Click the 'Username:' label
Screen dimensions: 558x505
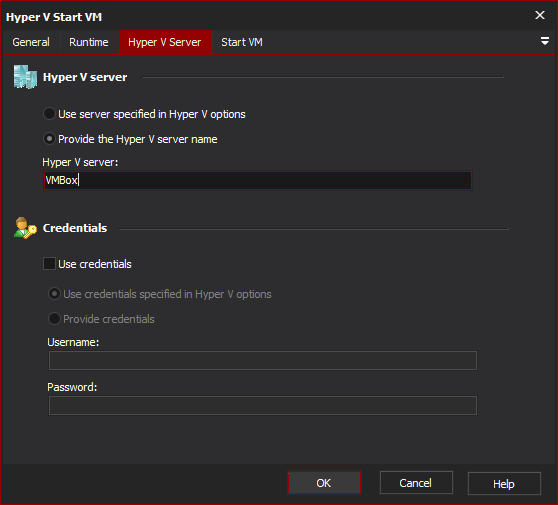coord(73,342)
